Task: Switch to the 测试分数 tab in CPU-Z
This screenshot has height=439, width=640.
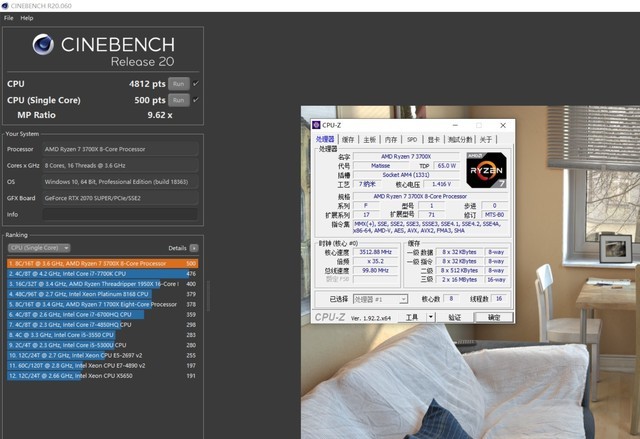Action: coord(460,140)
